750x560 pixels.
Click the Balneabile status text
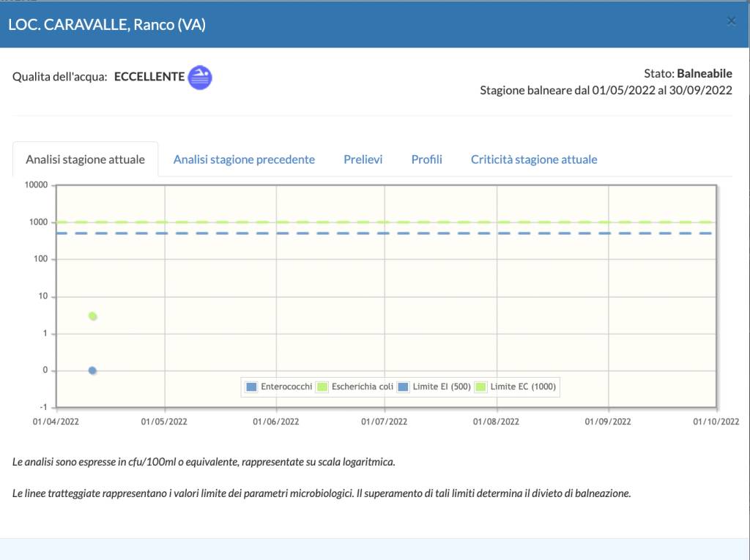point(704,73)
